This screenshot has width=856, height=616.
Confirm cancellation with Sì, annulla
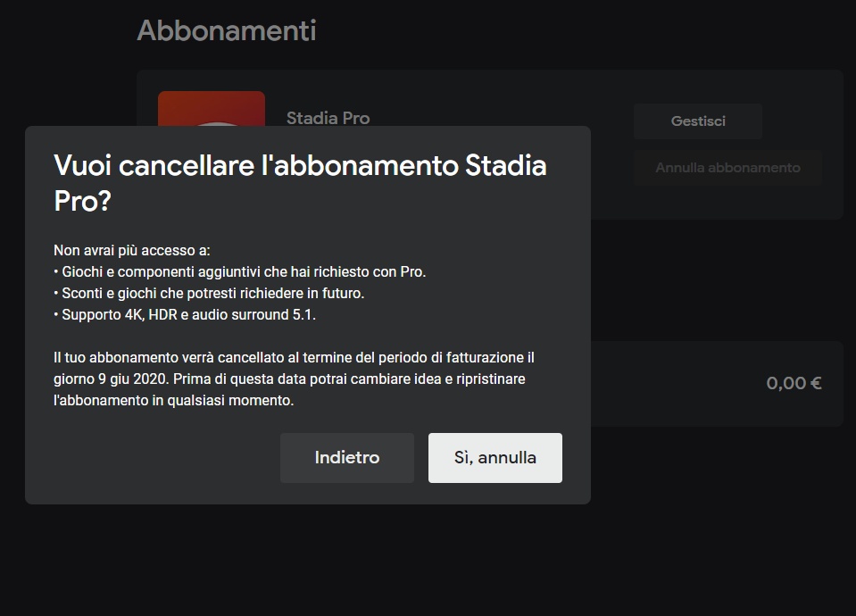point(495,458)
